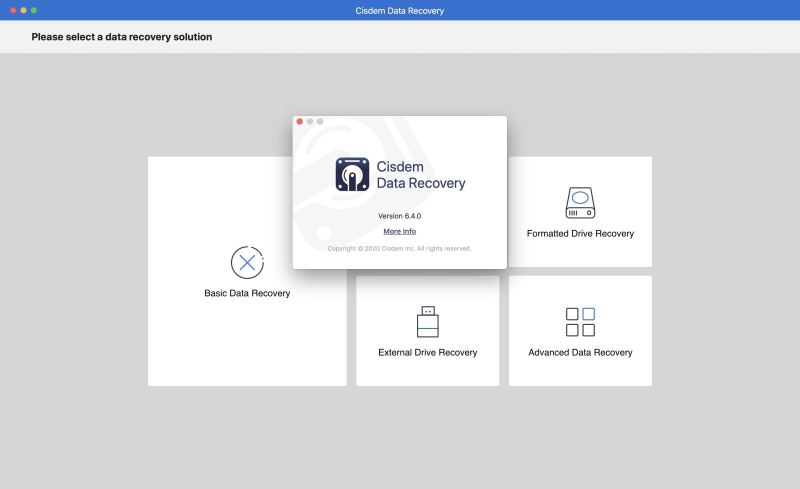This screenshot has height=489, width=800.
Task: Click the Cisdem Data Recovery app logo
Action: tap(352, 174)
